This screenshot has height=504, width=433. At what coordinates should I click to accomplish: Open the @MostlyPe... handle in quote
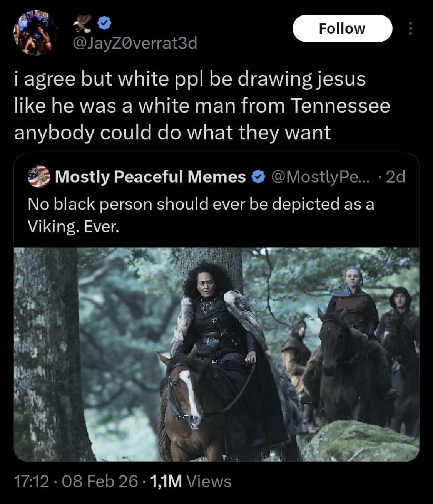(321, 177)
